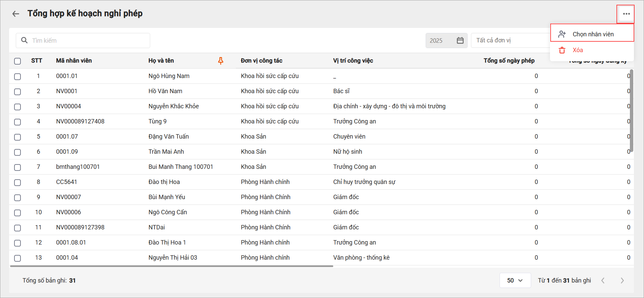Screen dimensions: 644x298
Task: Click the calendar icon in year field
Action: point(460,40)
